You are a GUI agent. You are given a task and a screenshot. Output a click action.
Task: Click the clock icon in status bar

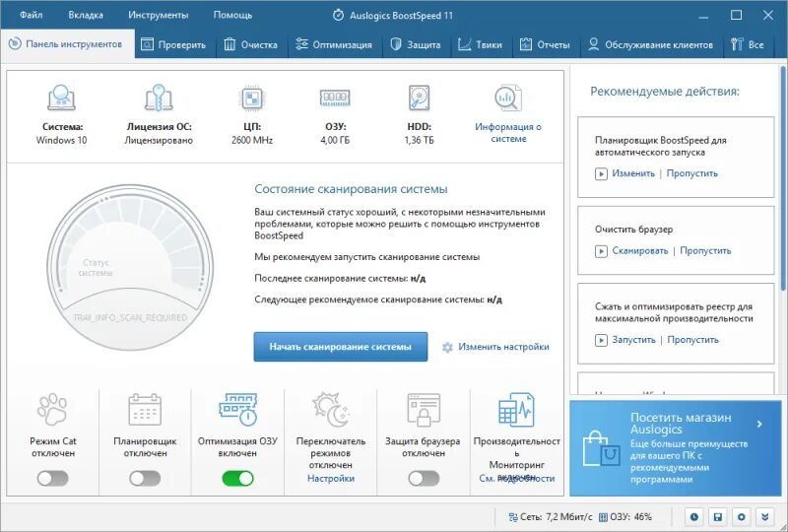694,517
